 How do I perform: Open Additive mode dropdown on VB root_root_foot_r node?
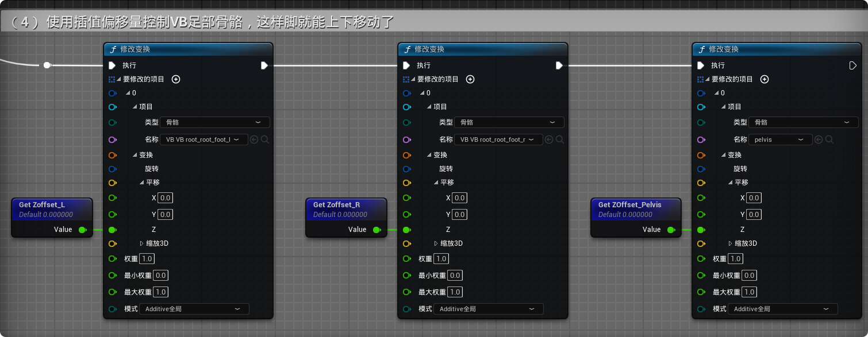[489, 309]
